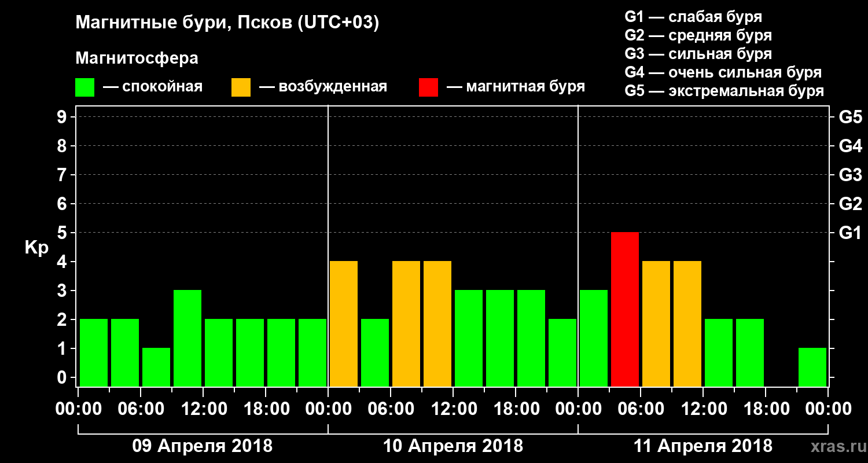Click the xras.ru watermark link
Screen dimensions: 868x463
pyautogui.click(x=835, y=446)
